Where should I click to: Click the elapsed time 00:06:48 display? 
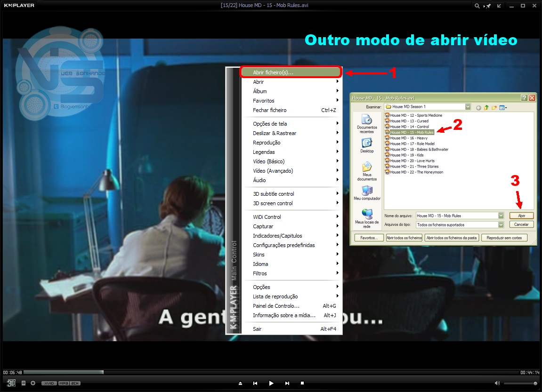12,373
